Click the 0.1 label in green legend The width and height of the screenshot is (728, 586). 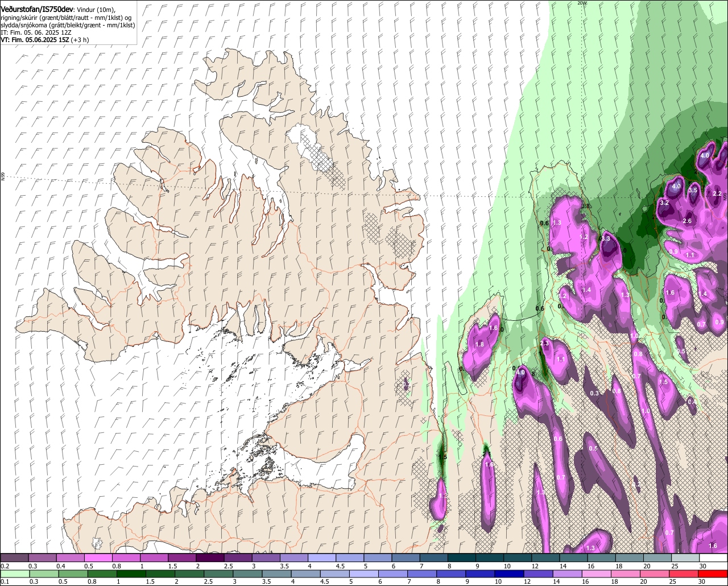point(5,582)
